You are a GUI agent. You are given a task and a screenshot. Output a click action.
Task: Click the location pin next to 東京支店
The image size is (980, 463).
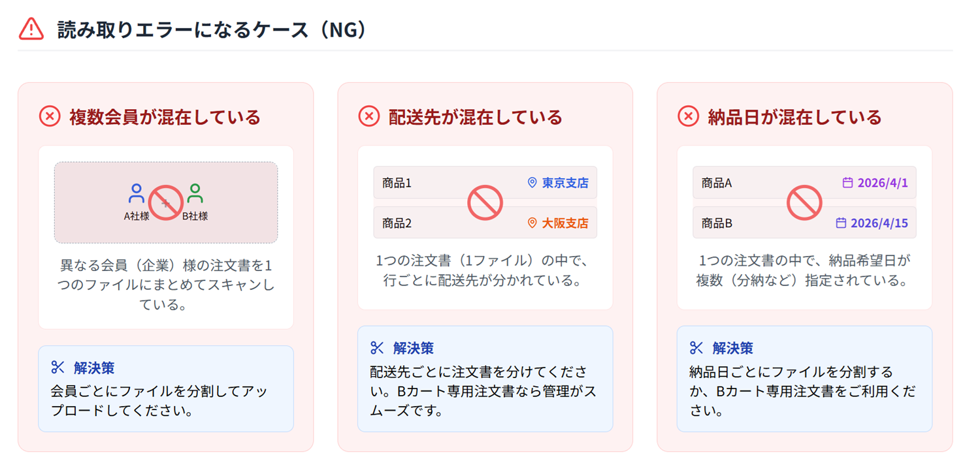click(532, 183)
